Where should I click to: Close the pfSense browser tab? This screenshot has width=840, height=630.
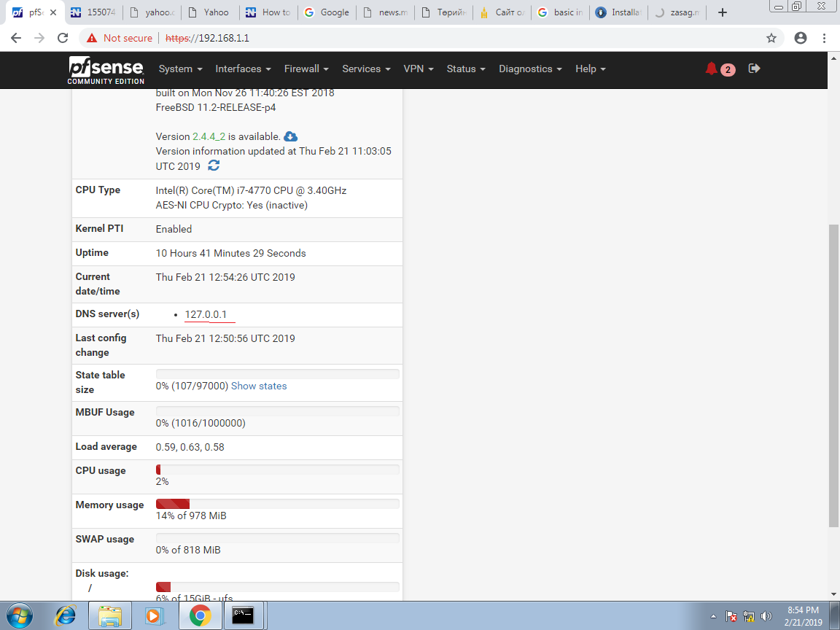coord(53,12)
